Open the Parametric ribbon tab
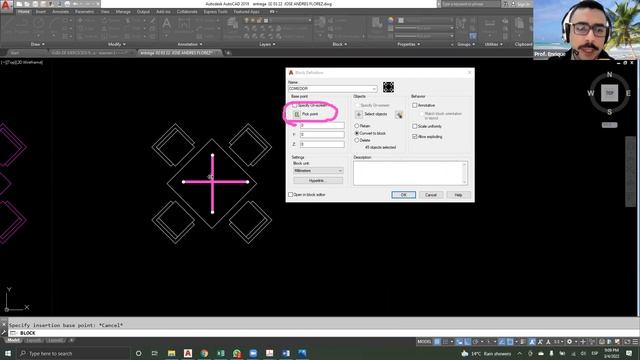 (84, 12)
